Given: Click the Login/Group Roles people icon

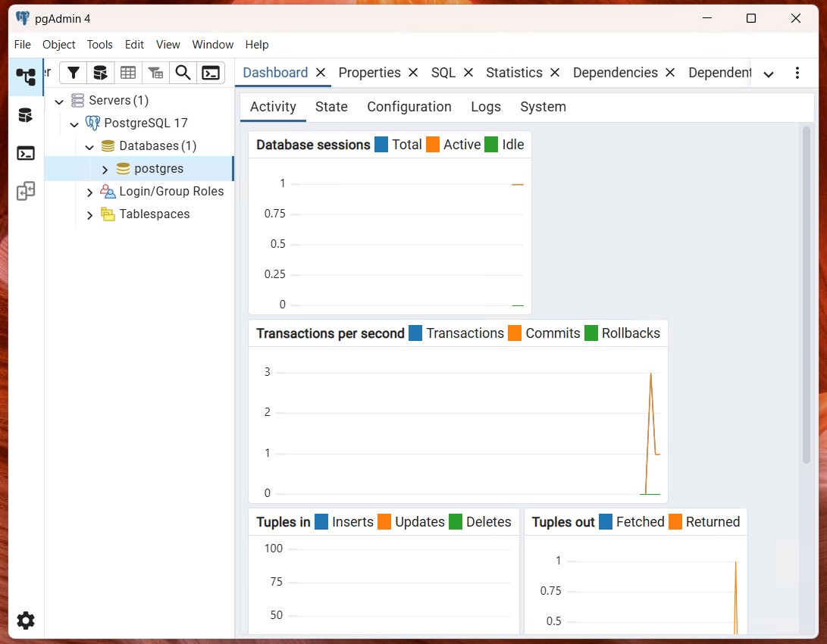Looking at the screenshot, I should click(x=108, y=191).
